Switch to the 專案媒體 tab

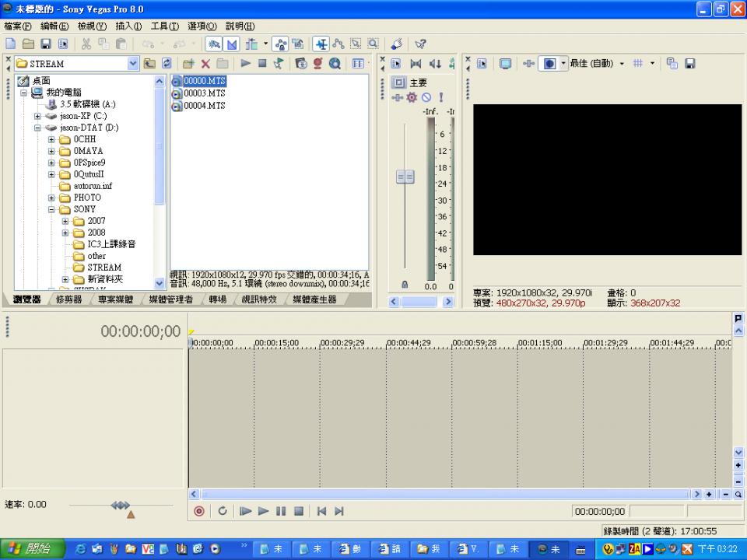coord(115,299)
